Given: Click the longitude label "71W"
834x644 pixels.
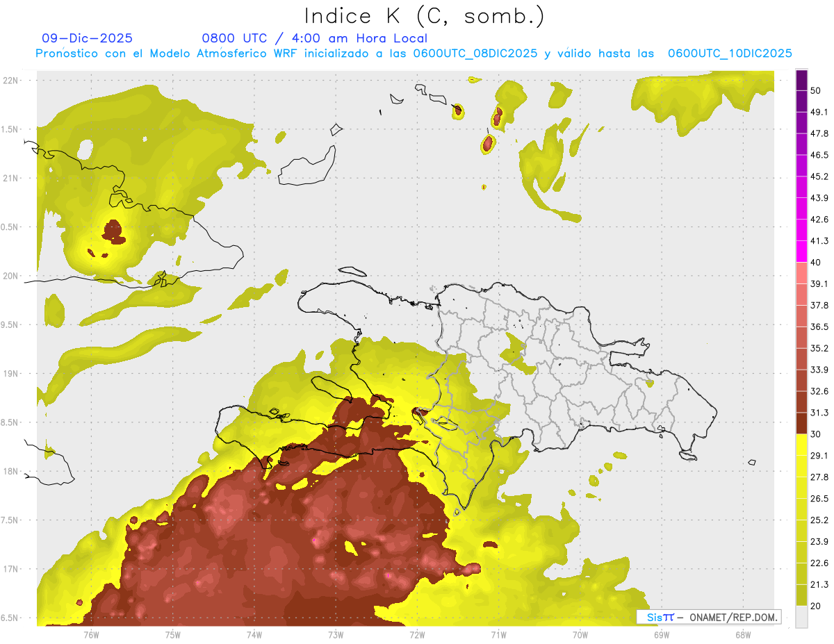Looking at the screenshot, I should coord(498,635).
